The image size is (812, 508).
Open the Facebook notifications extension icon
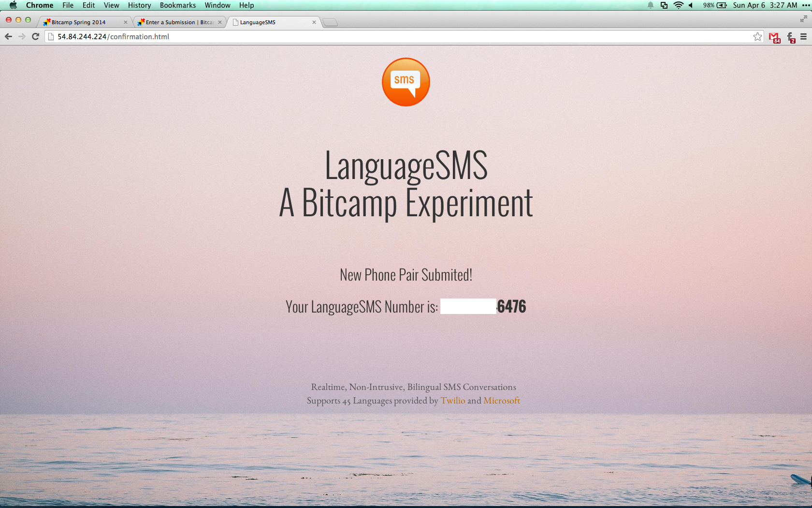791,37
